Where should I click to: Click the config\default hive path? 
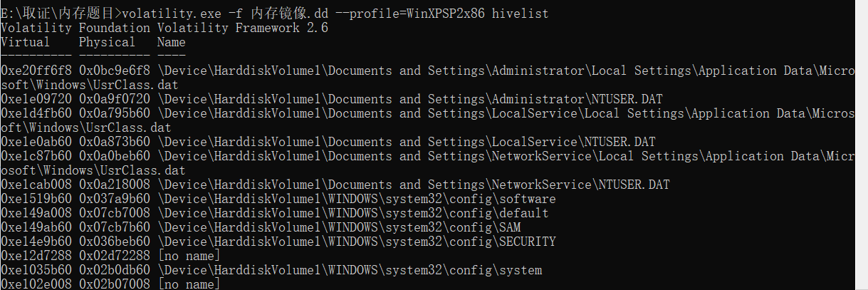click(x=353, y=213)
